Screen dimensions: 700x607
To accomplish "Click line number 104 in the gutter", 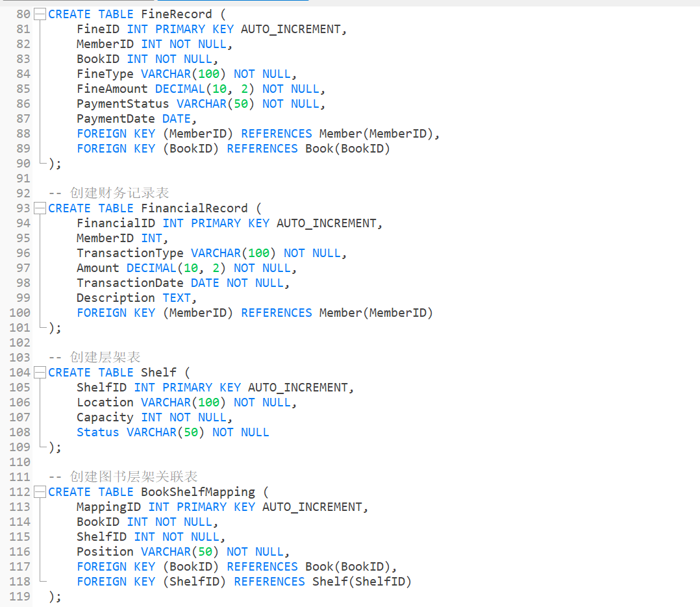I will tap(19, 372).
